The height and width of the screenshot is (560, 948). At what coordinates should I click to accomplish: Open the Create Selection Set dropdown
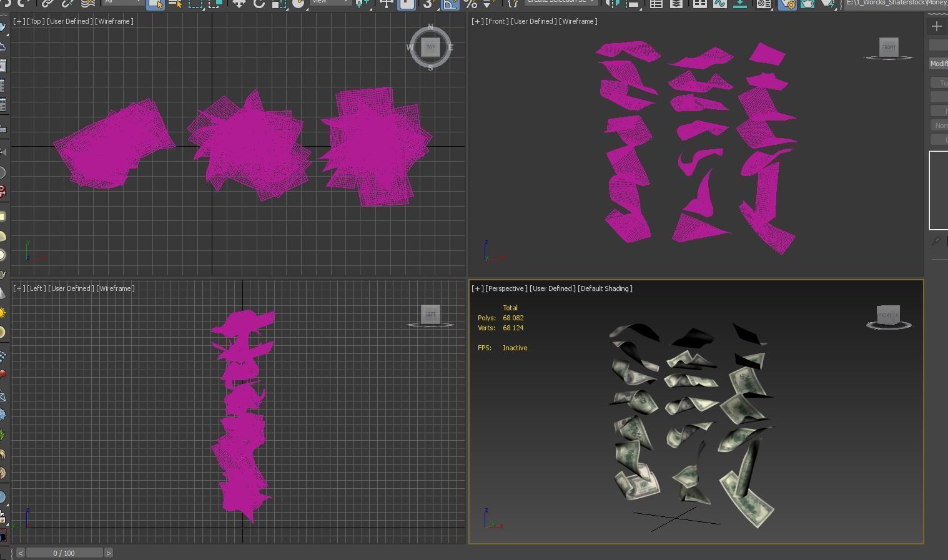pos(561,2)
